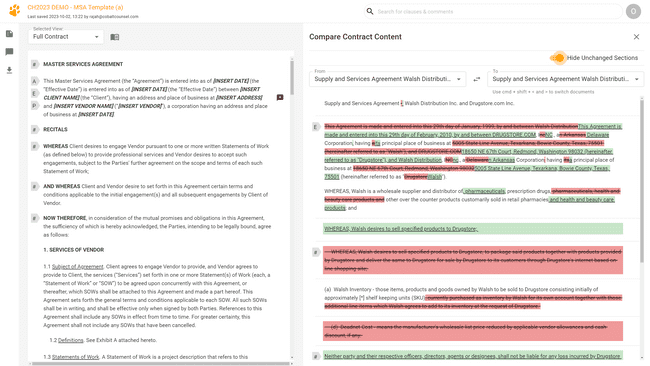Click the '1. SERVICES OF VENDOR' heading
Image resolution: width=650 pixels, height=366 pixels.
(74, 250)
